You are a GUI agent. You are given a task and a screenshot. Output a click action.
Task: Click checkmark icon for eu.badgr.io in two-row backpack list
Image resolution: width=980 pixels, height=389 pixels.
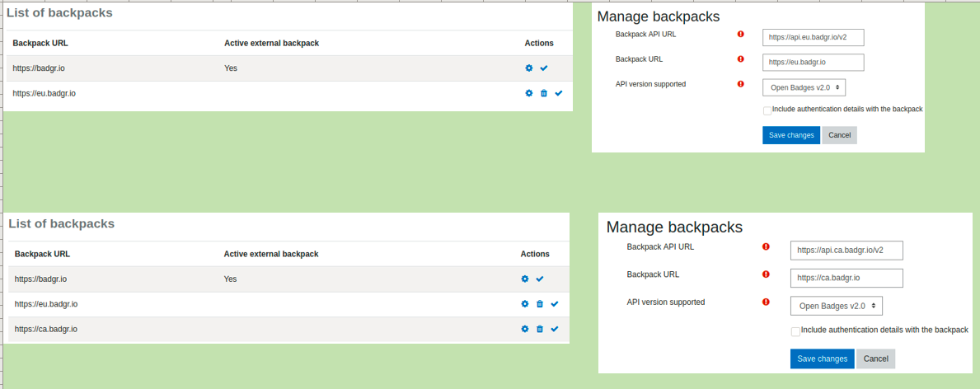click(x=559, y=93)
